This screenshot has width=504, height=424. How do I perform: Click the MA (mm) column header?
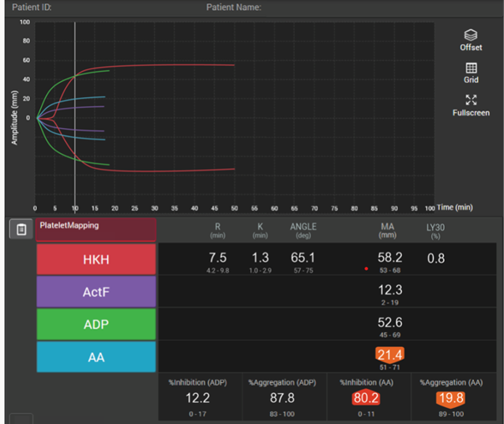tap(387, 230)
